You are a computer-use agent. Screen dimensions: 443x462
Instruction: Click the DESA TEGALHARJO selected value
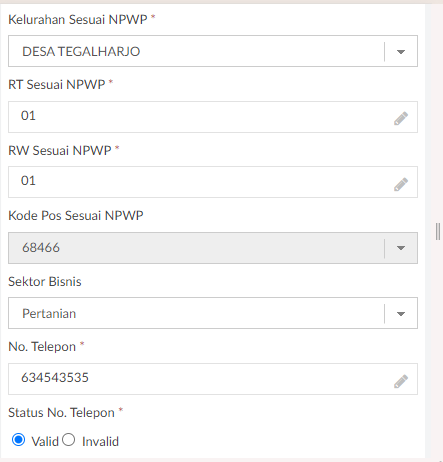click(81, 52)
